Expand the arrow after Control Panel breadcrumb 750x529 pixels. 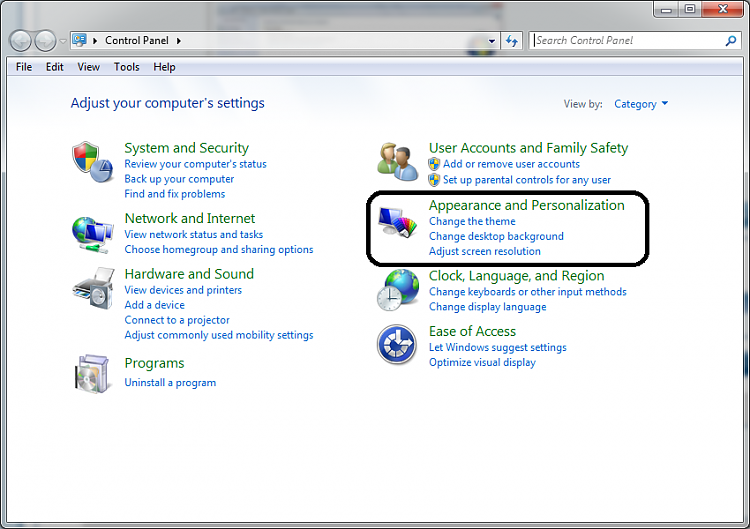click(178, 41)
